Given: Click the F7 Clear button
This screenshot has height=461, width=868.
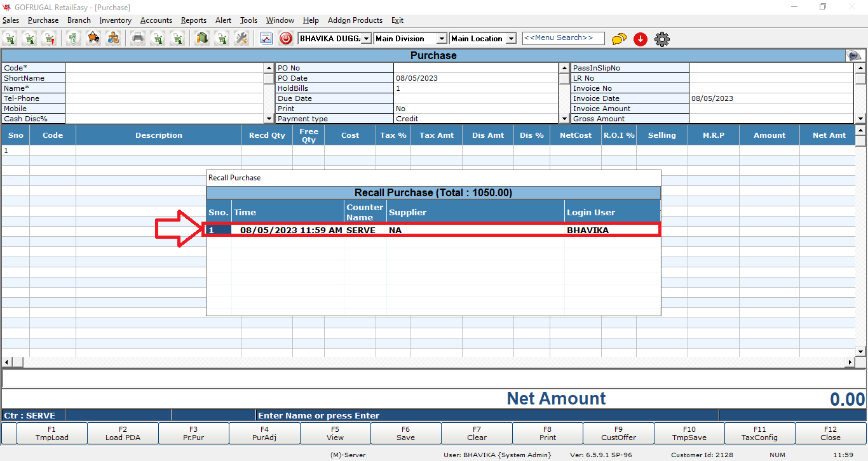Looking at the screenshot, I should 477,434.
